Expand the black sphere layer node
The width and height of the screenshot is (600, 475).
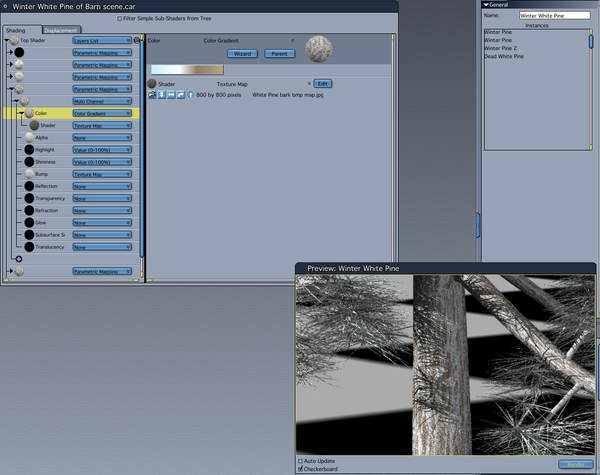click(x=11, y=52)
